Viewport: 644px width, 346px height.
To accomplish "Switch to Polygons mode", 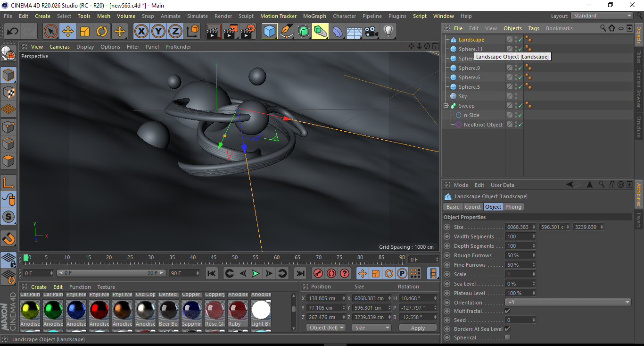I will [x=8, y=161].
